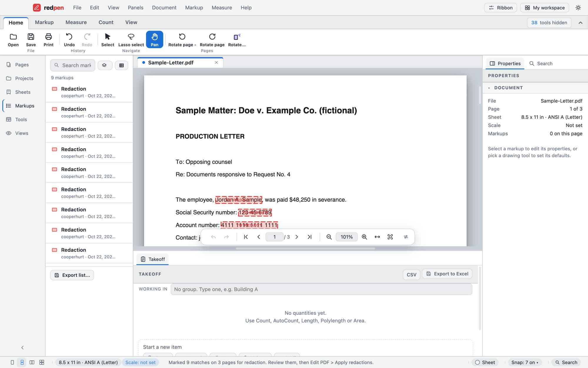Image resolution: width=588 pixels, height=368 pixels.
Task: Switch to the Measure ribbon tab
Action: (76, 22)
